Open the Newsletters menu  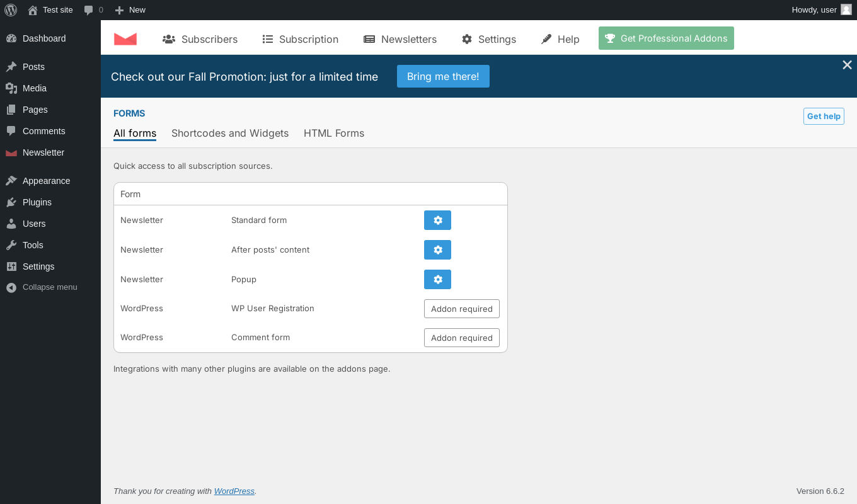400,39
